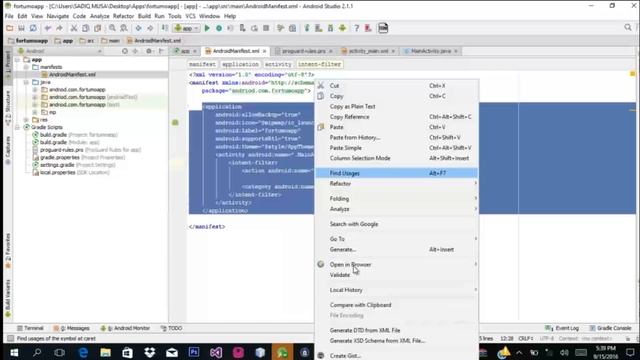Select Column Selection Mode menu entry
Image resolution: width=640 pixels, height=360 pixels.
396,158
